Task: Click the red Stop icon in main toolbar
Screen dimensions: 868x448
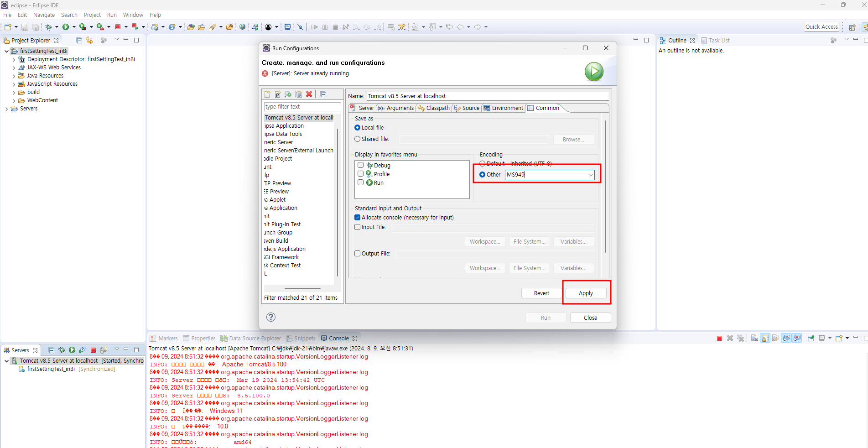Action: pyautogui.click(x=118, y=27)
